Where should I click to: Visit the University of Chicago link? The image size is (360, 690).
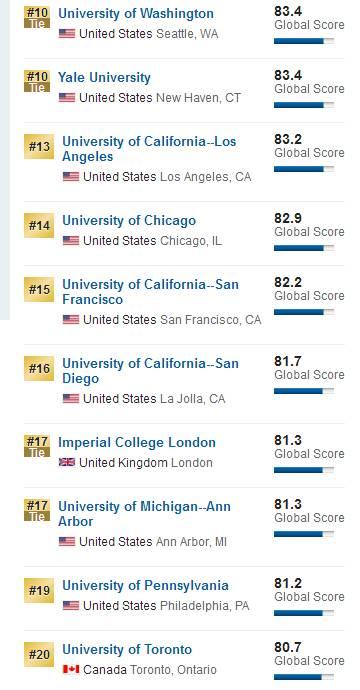pos(129,220)
